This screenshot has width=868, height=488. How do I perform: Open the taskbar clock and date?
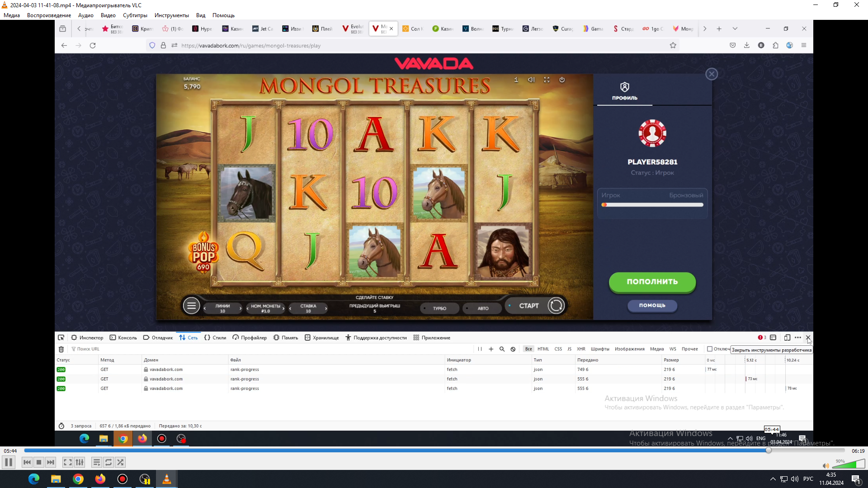(x=831, y=479)
